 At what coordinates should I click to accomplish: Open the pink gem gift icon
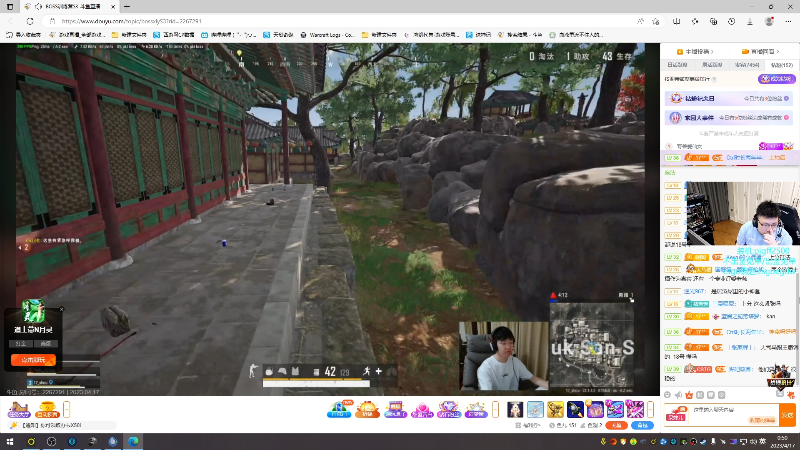tap(422, 409)
